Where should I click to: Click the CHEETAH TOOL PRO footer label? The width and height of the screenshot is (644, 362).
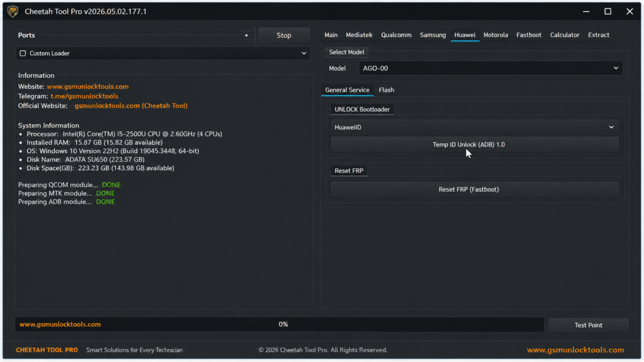[47, 350]
